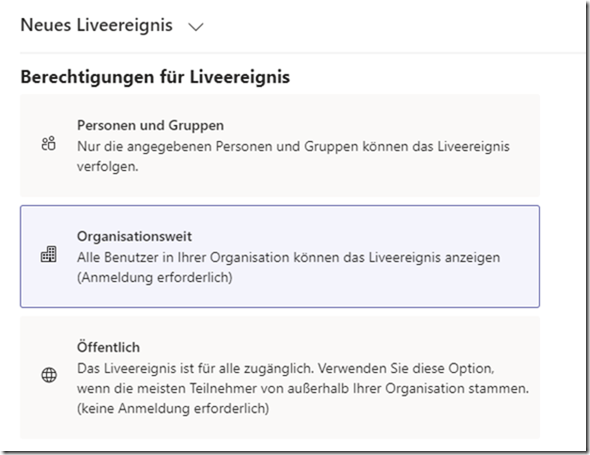Click the Öffentlich heading label
590x455 pixels.
coord(108,347)
